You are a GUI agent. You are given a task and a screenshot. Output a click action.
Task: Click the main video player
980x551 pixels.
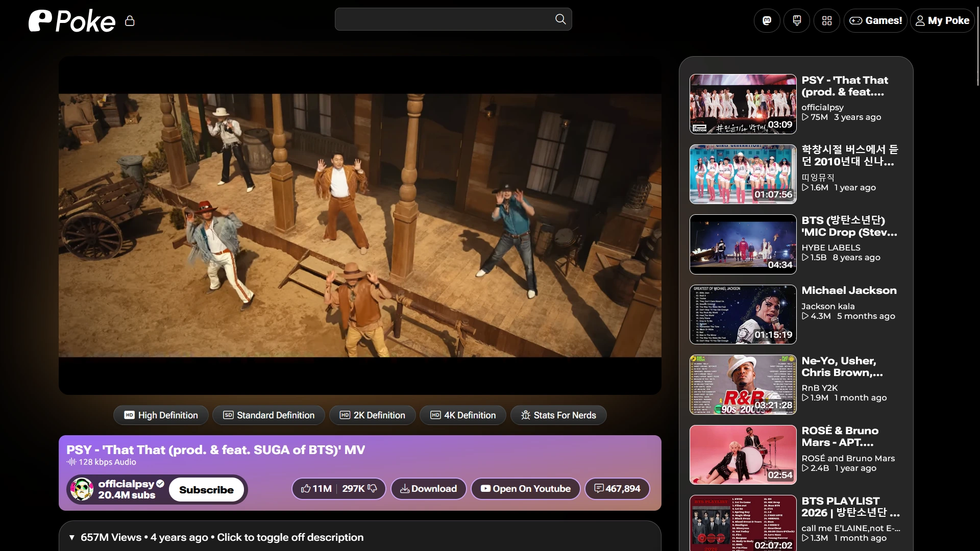point(360,226)
